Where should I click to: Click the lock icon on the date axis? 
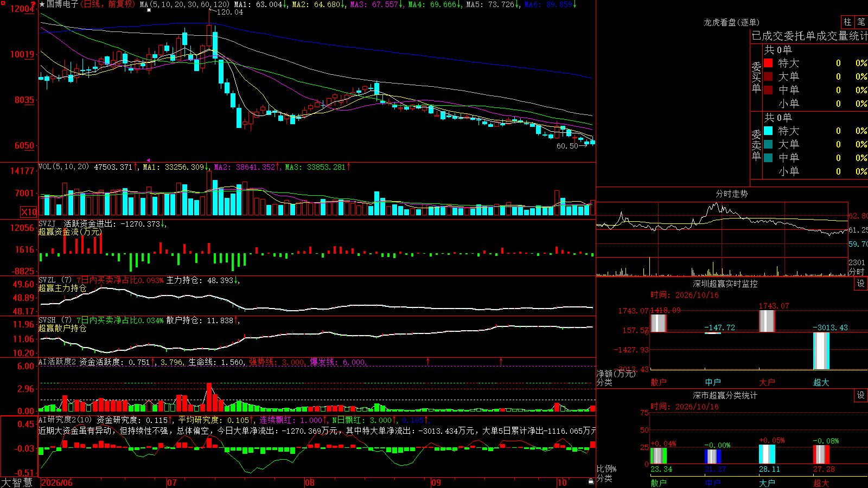(x=591, y=481)
